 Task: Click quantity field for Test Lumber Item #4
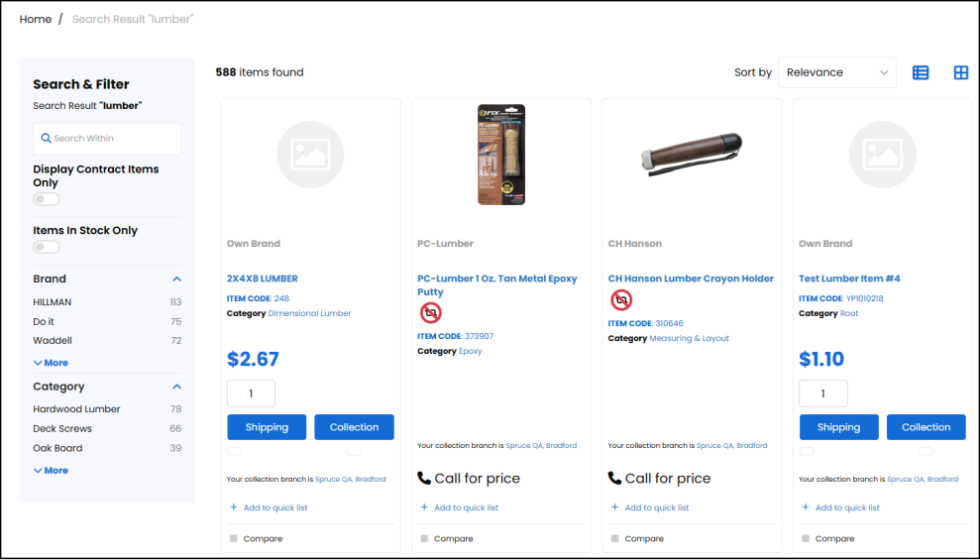click(822, 393)
